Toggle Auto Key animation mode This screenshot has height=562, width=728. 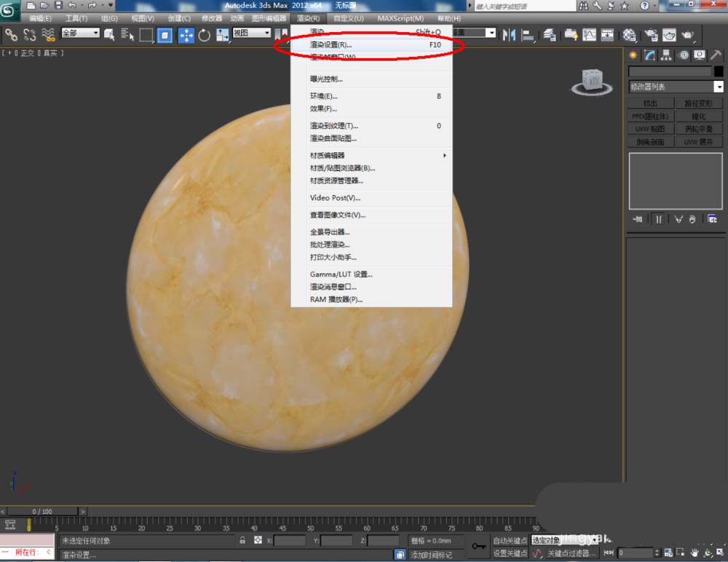(510, 540)
